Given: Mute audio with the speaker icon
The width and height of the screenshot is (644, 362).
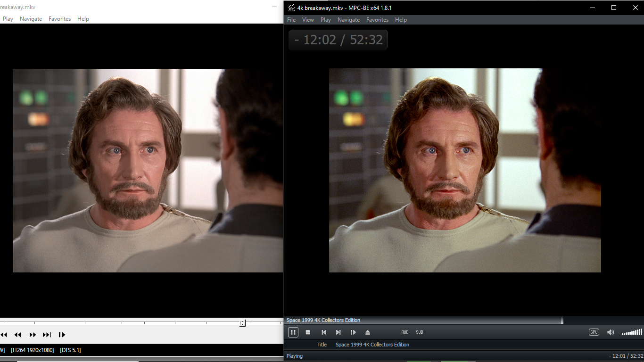Looking at the screenshot, I should (x=611, y=332).
